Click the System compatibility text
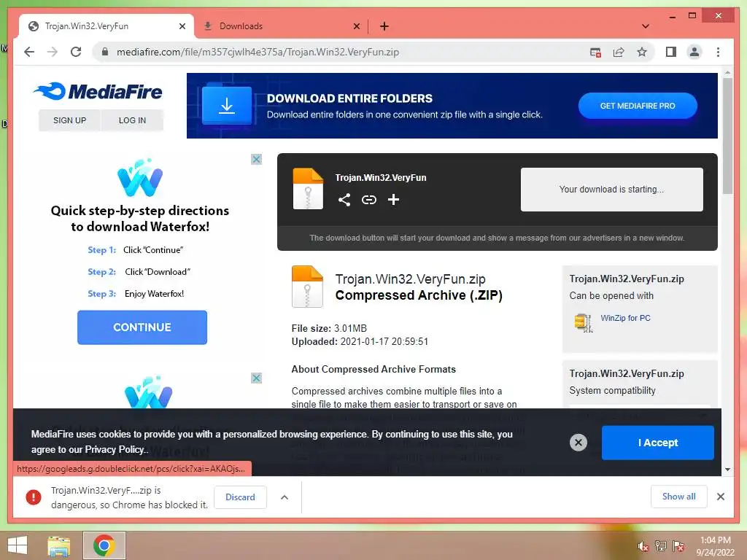747x560 pixels. tap(612, 391)
